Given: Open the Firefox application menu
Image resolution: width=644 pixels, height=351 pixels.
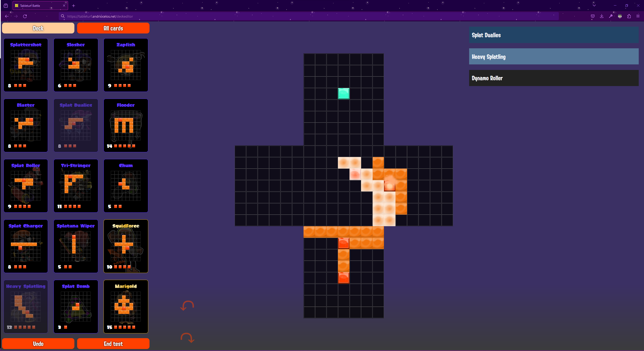Looking at the screenshot, I should (x=638, y=16).
